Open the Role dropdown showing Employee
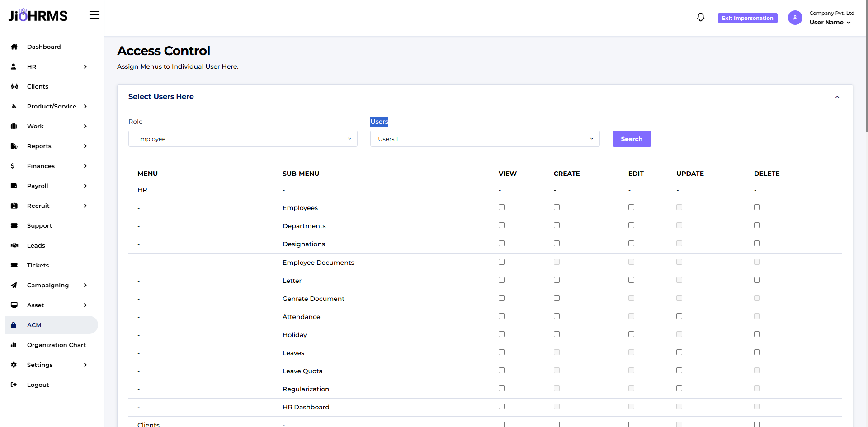Viewport: 868px width, 427px height. pos(243,139)
